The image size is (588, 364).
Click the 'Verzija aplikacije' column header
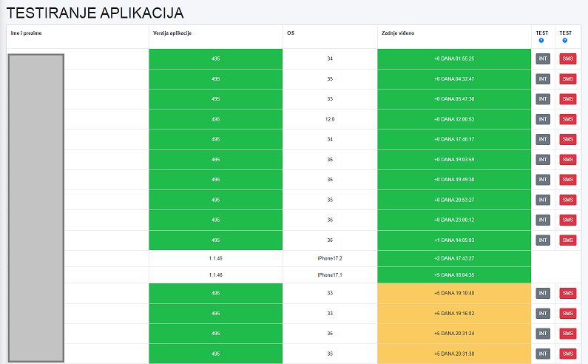(172, 33)
